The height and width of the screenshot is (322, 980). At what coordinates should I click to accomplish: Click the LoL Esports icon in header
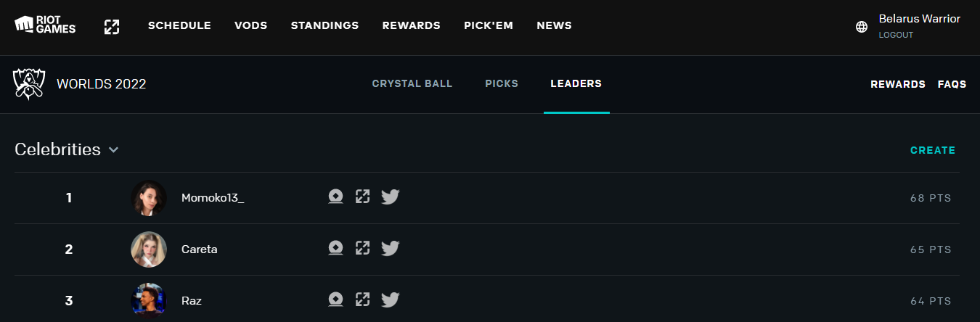pyautogui.click(x=111, y=27)
